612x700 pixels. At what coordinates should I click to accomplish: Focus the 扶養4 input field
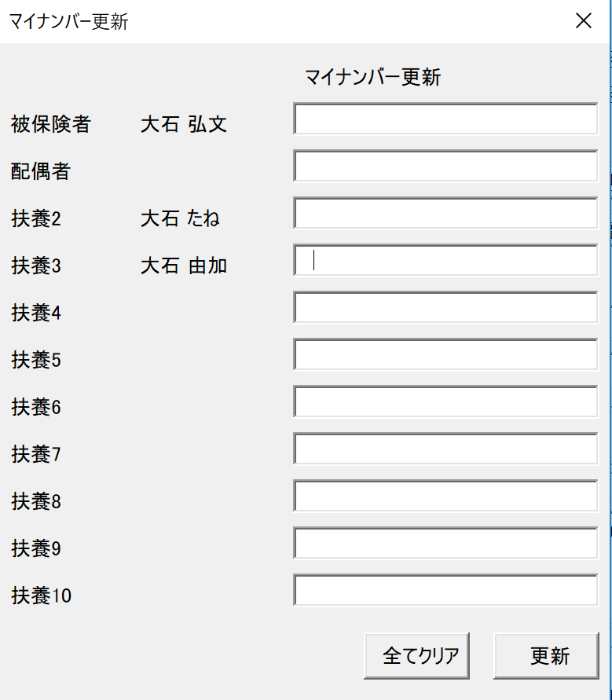tap(445, 307)
